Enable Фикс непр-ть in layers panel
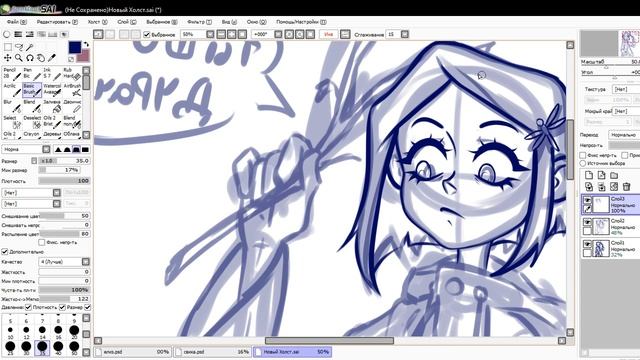 coord(583,155)
